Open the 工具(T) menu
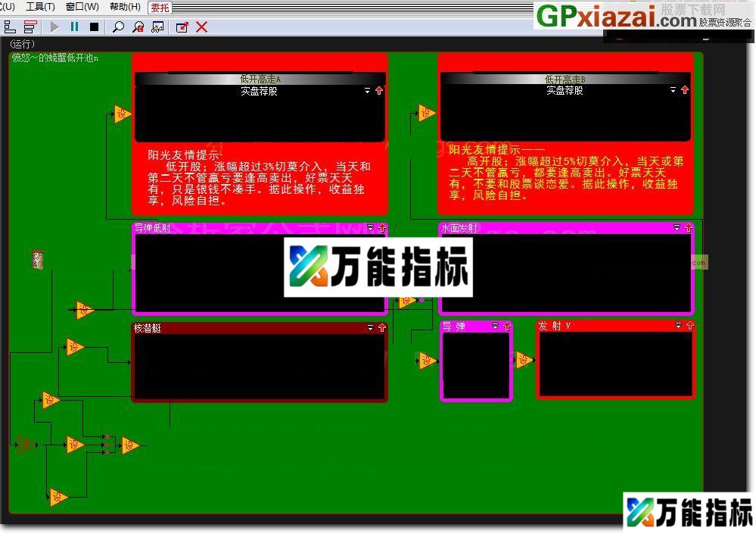Viewport: 756px width, 534px height. click(x=40, y=7)
